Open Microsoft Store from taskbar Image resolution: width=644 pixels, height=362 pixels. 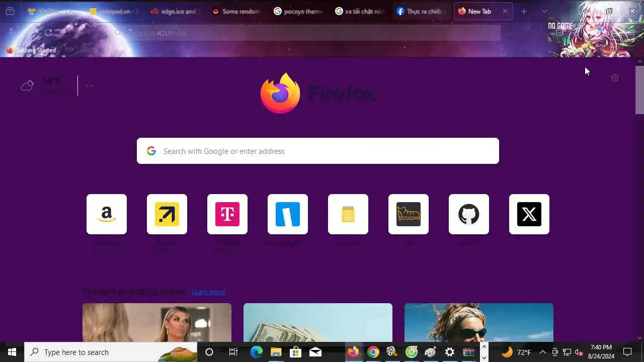[295, 352]
